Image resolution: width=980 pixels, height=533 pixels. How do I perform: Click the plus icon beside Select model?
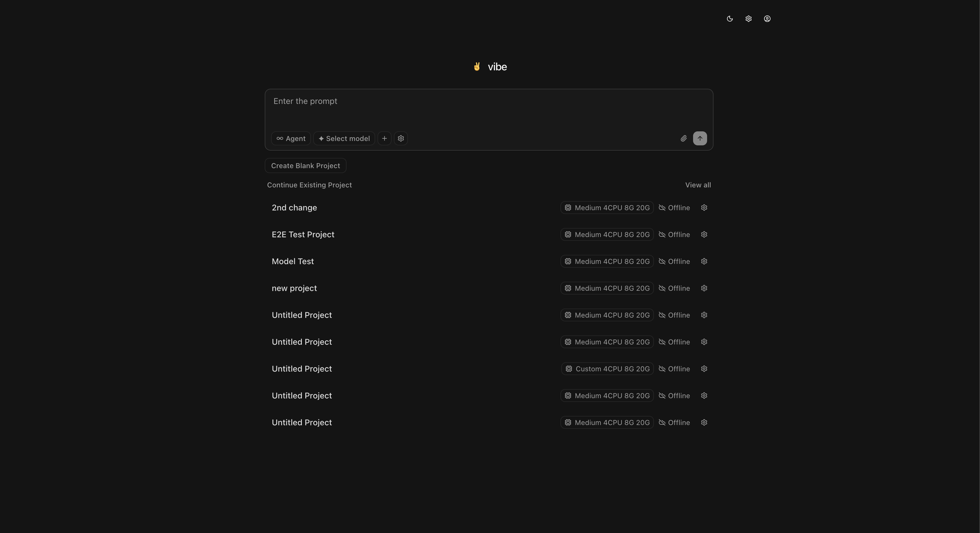pyautogui.click(x=384, y=138)
